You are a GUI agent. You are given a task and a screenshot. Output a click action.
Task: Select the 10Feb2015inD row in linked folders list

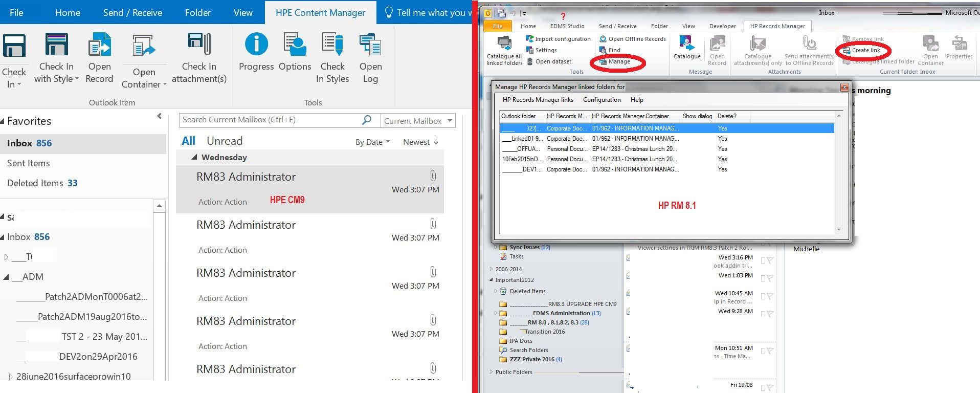click(x=667, y=159)
